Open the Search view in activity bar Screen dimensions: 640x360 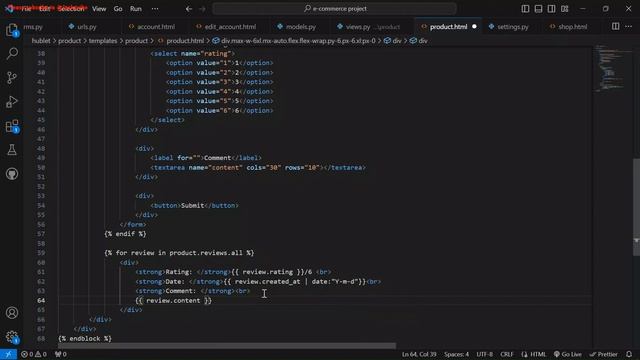(x=12, y=53)
